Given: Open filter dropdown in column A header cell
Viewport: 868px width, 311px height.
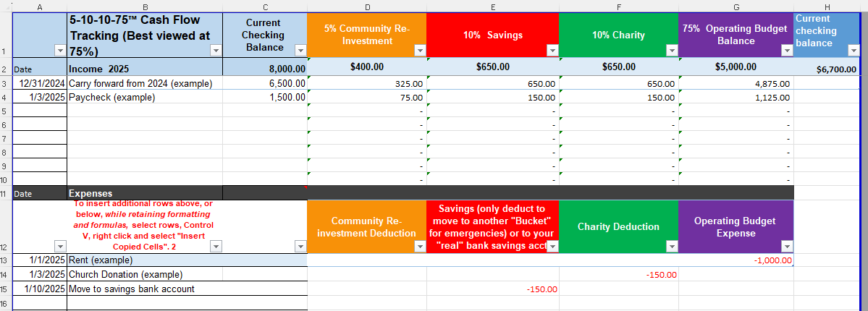Looking at the screenshot, I should (59, 50).
